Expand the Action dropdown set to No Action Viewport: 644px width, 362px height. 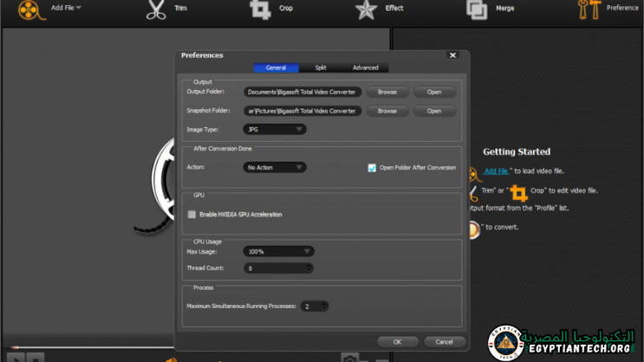275,167
